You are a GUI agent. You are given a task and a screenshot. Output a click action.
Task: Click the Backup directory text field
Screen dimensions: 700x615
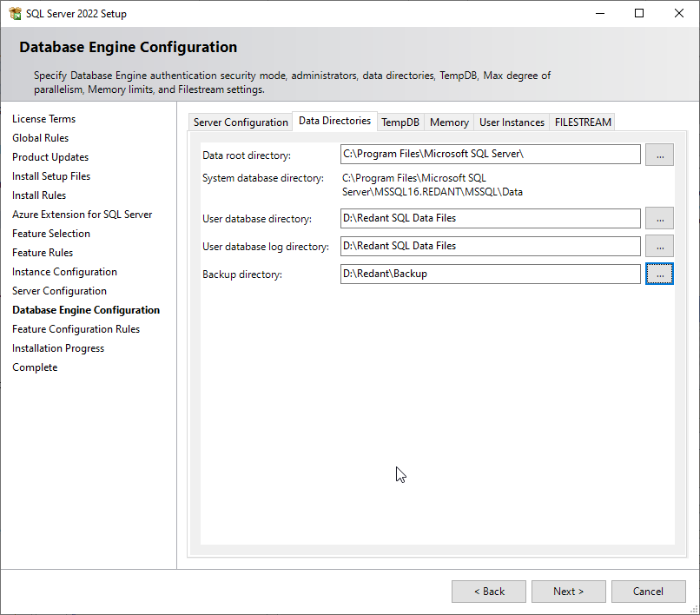491,274
